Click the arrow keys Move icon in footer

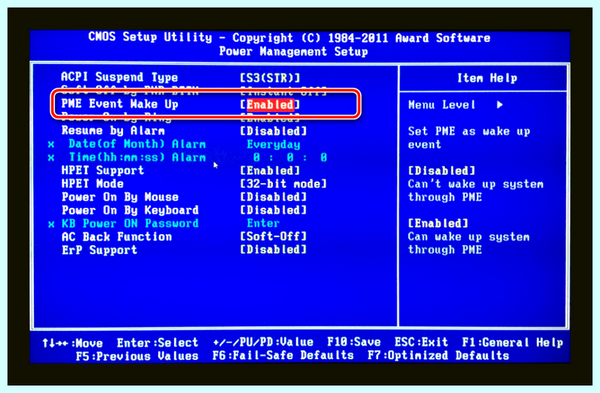coord(55,343)
